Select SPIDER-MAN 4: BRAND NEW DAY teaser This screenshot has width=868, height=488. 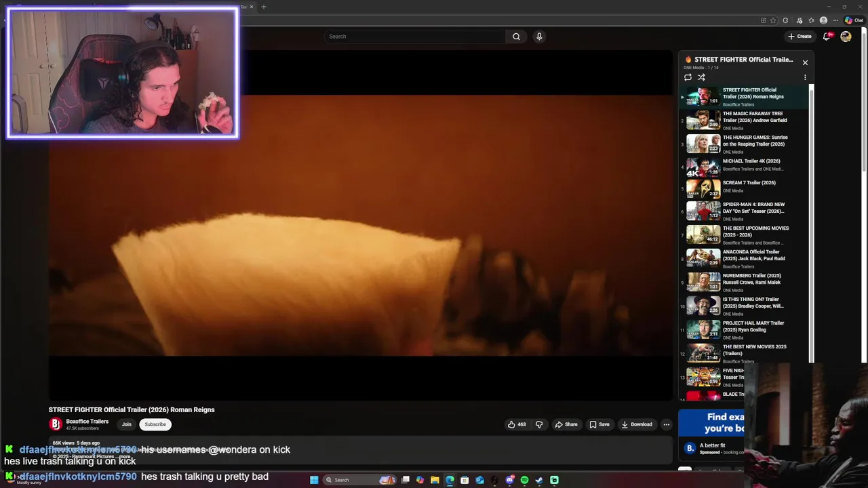[745, 211]
